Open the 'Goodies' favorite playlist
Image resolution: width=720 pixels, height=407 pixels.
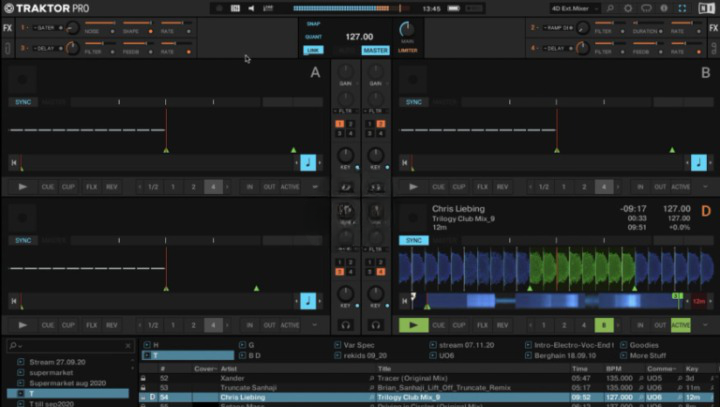(644, 345)
